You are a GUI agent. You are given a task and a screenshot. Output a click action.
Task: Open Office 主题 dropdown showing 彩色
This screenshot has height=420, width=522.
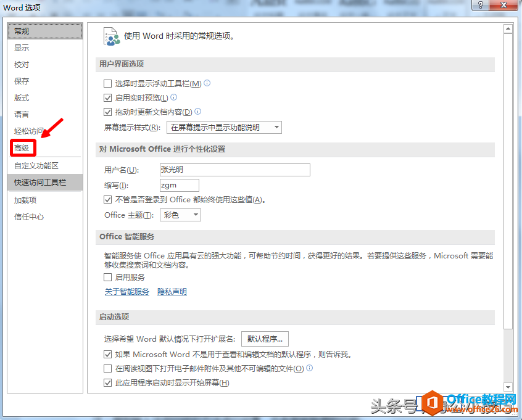180,215
